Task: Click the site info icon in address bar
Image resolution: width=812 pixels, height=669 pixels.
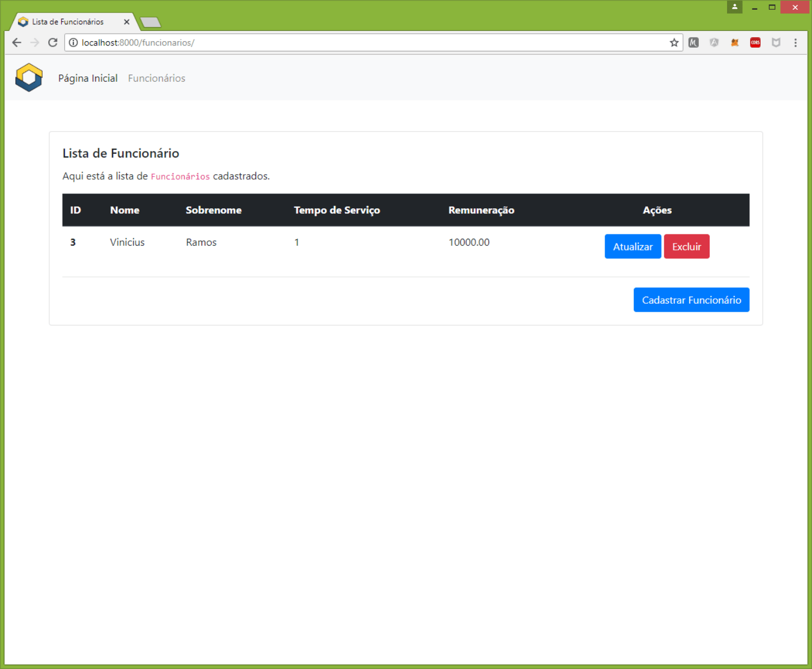Action: (73, 42)
